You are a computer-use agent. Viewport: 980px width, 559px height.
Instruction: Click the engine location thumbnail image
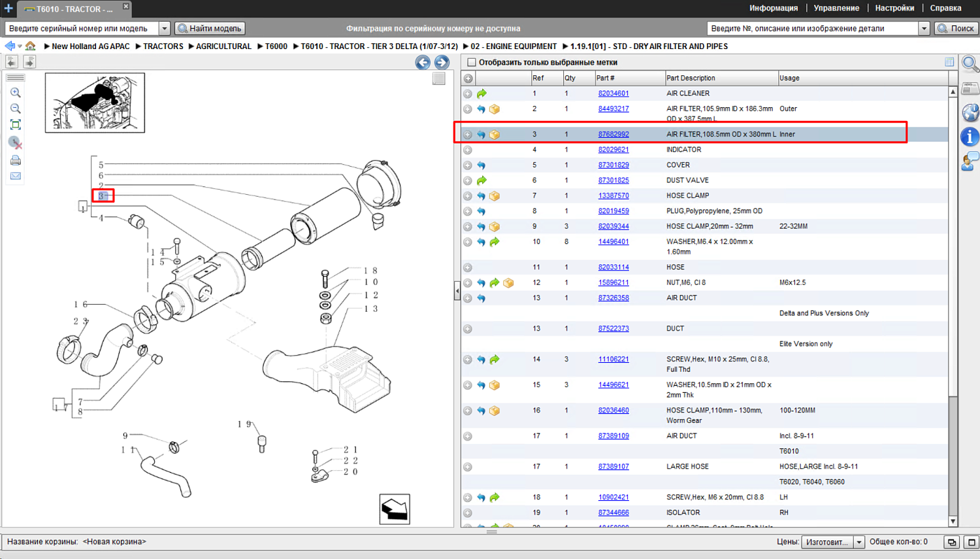click(95, 103)
